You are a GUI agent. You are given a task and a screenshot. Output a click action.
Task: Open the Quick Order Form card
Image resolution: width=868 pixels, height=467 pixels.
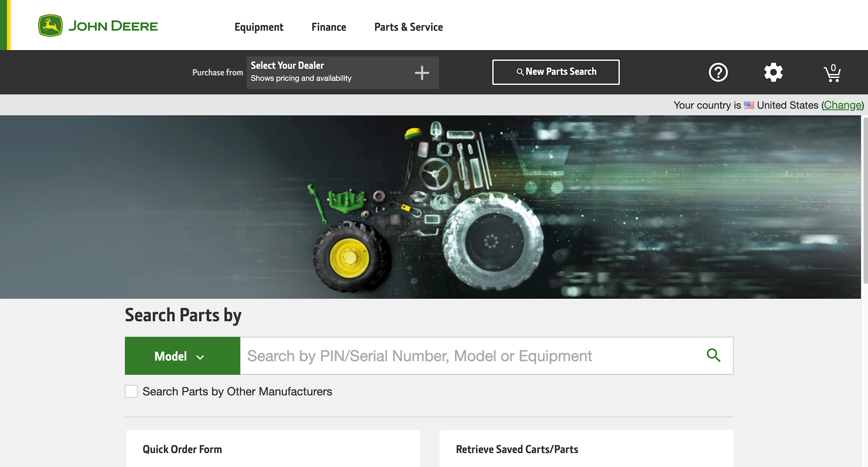click(273, 449)
